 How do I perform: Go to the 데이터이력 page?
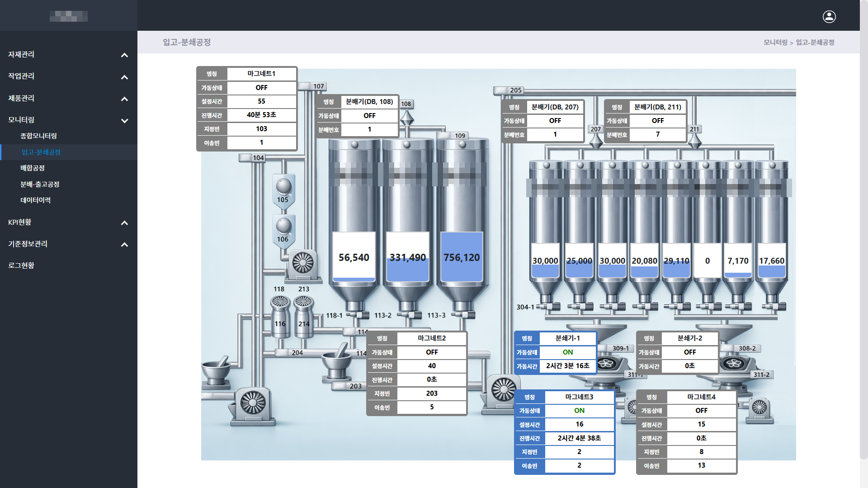tap(35, 200)
